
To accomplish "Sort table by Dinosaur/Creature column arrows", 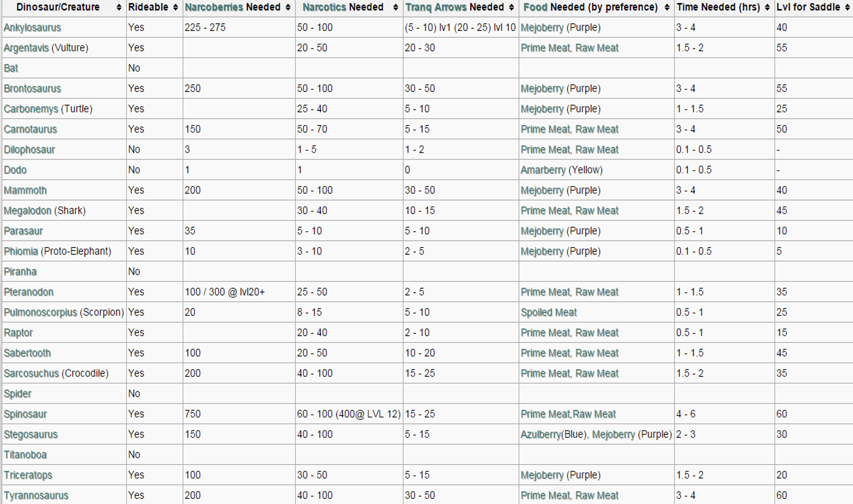I will [119, 8].
